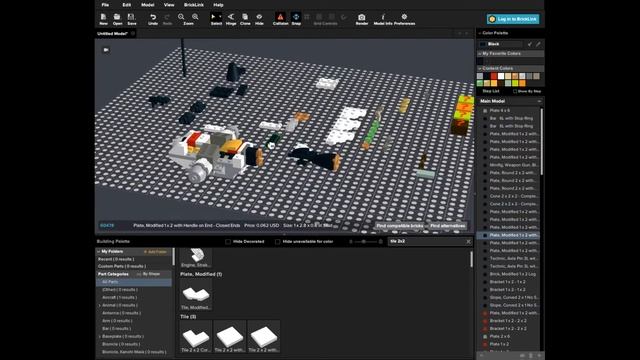Select the Tile 2 x 2 Corner part thumbnail
This screenshot has height=360, width=640.
pos(196,337)
